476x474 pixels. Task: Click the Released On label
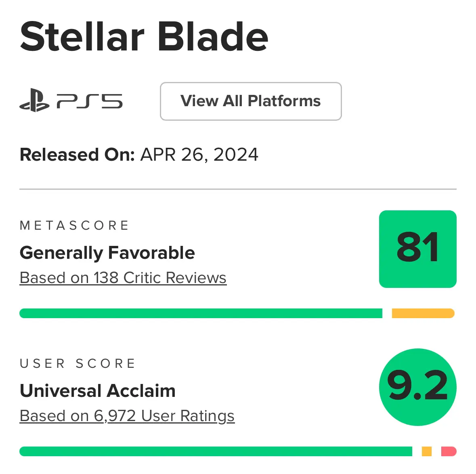click(x=77, y=155)
